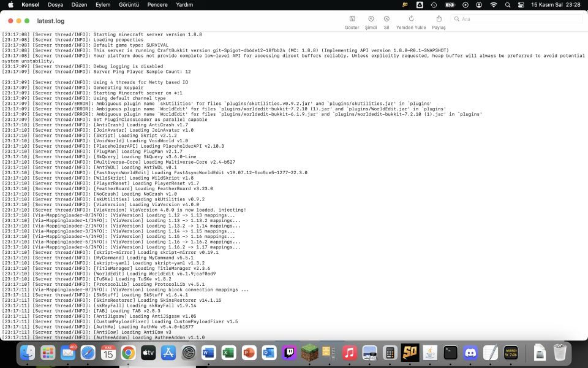Viewport: 588px width, 368px height.
Task: Open the Apple TV app
Action: point(148,353)
